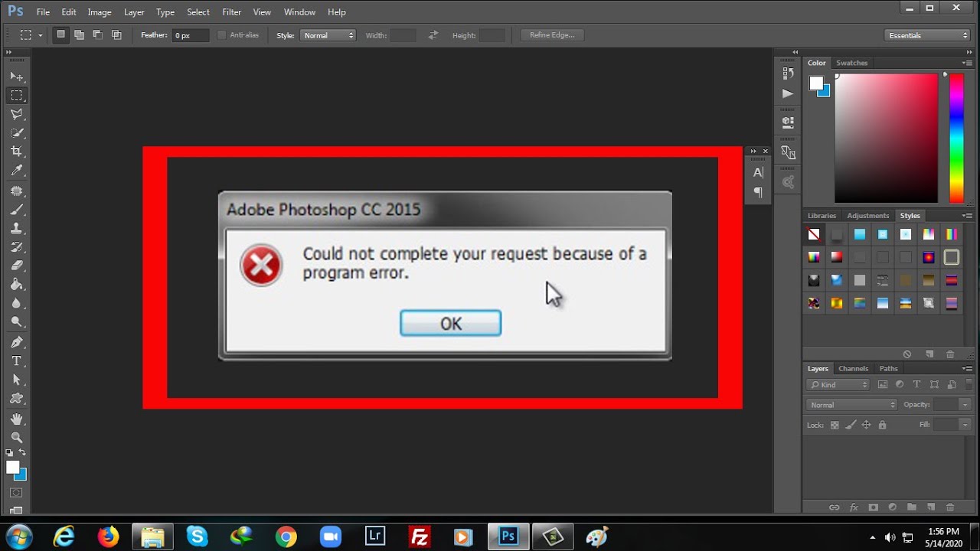This screenshot has width=980, height=551.
Task: Delete a style using the trash icon
Action: coord(950,354)
